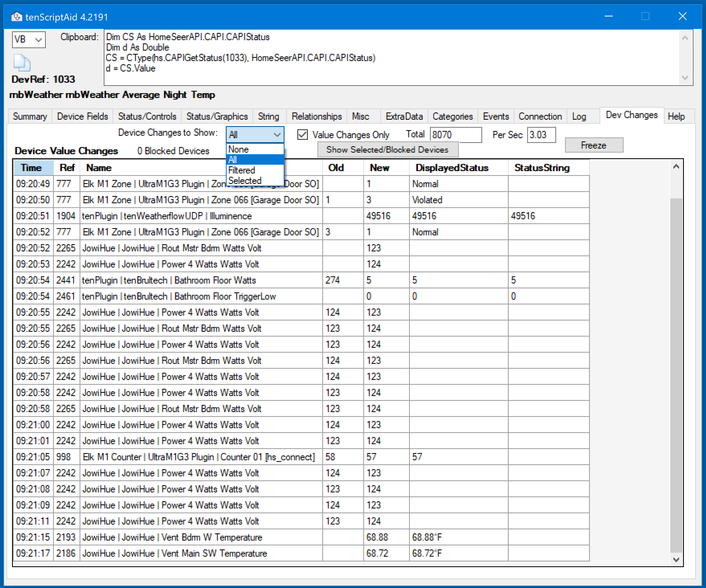Click the tenScriptAid app icon in title bar
The image size is (706, 588).
pyautogui.click(x=17, y=17)
